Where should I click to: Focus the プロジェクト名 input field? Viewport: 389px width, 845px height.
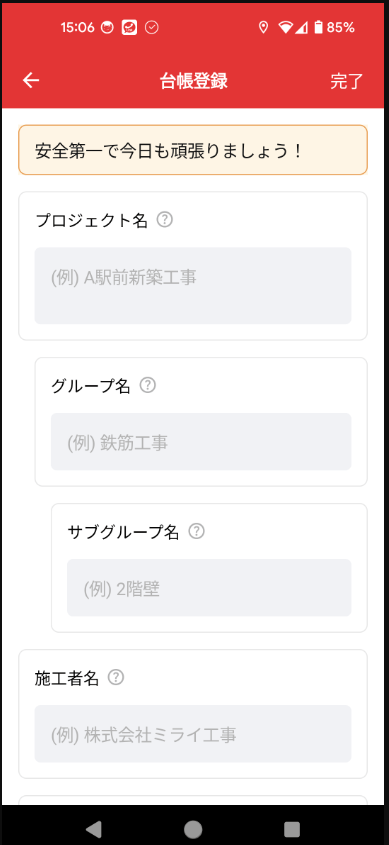[x=193, y=286]
